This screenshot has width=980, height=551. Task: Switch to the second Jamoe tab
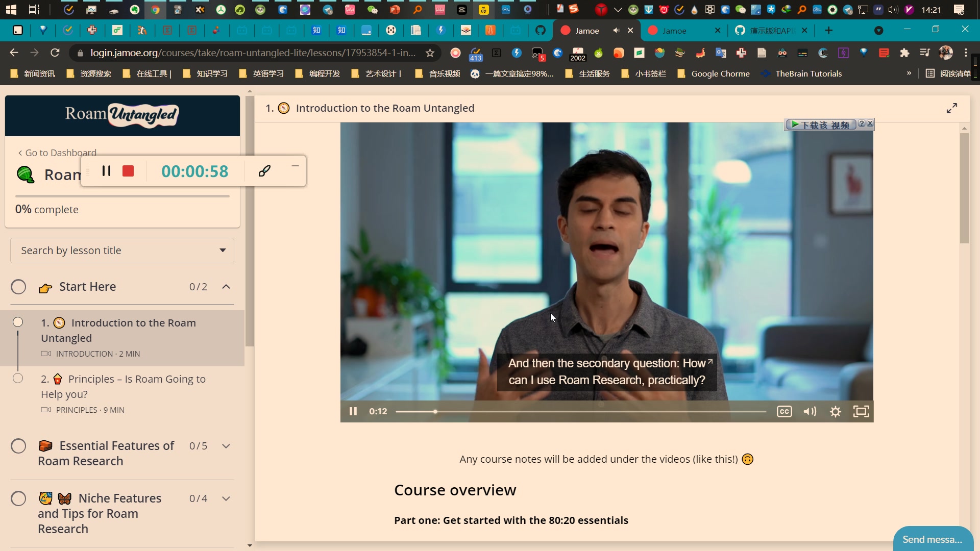pos(674,31)
